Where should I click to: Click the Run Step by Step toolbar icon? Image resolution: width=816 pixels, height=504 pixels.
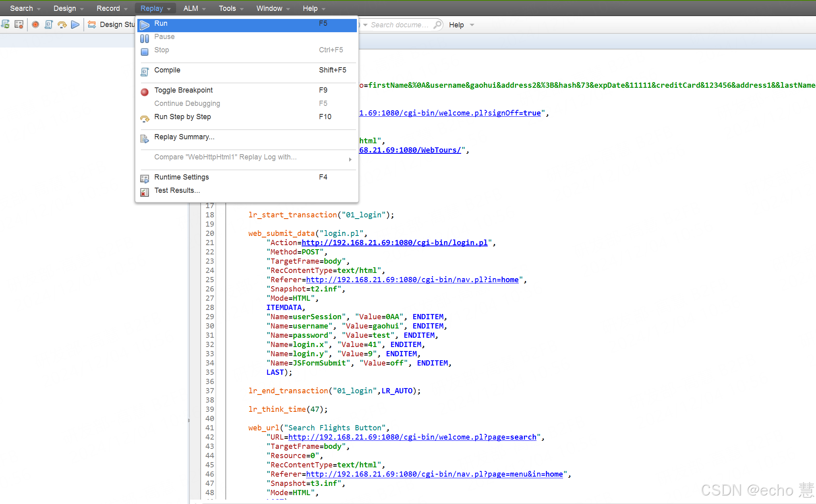click(62, 25)
